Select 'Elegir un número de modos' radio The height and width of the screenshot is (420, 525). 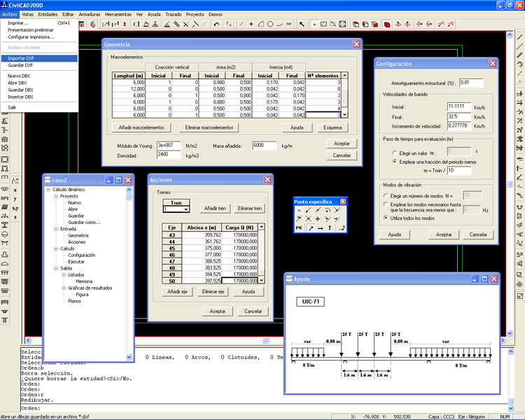click(x=386, y=195)
